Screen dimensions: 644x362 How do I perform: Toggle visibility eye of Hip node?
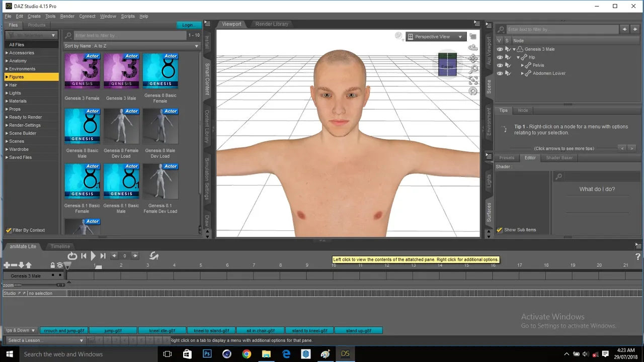tap(500, 57)
